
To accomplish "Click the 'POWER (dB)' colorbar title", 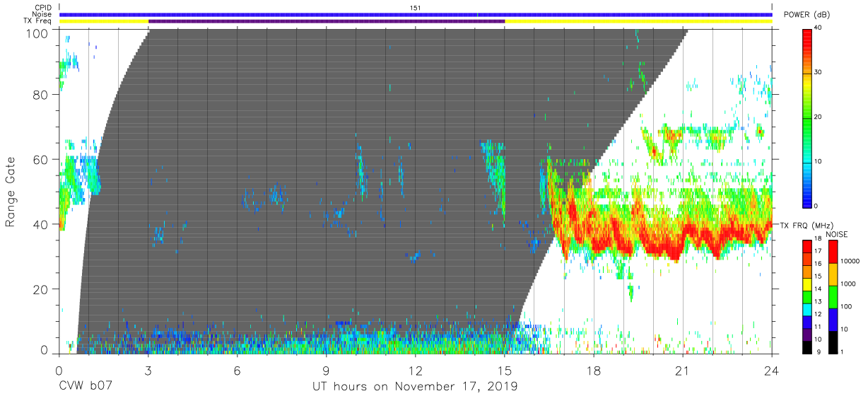I will (x=807, y=15).
